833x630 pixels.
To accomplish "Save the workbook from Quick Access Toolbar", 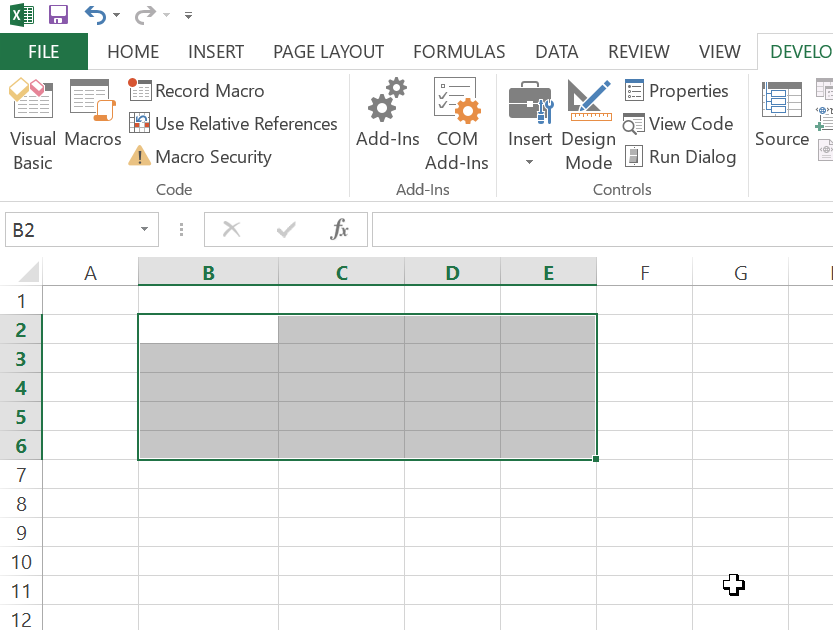I will tap(58, 14).
